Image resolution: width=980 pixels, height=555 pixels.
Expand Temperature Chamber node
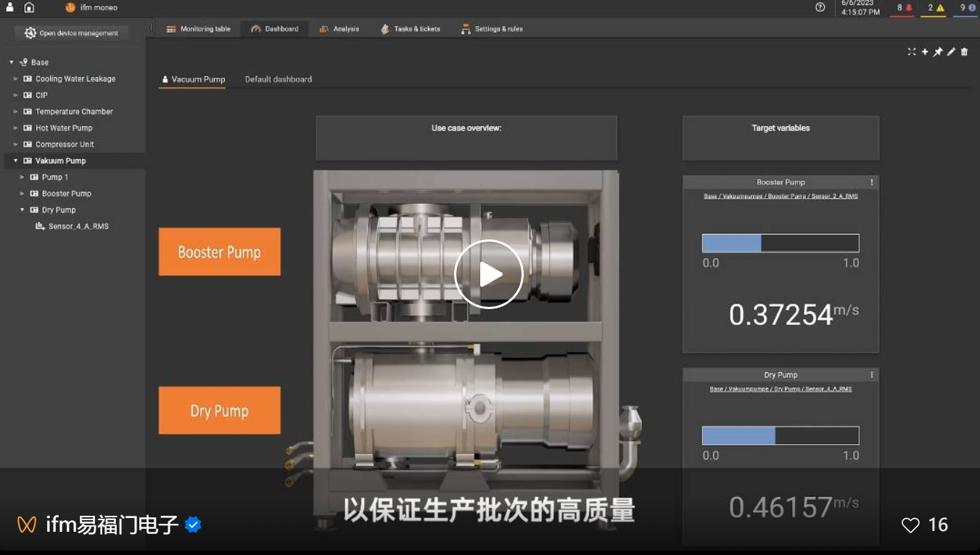(x=15, y=112)
